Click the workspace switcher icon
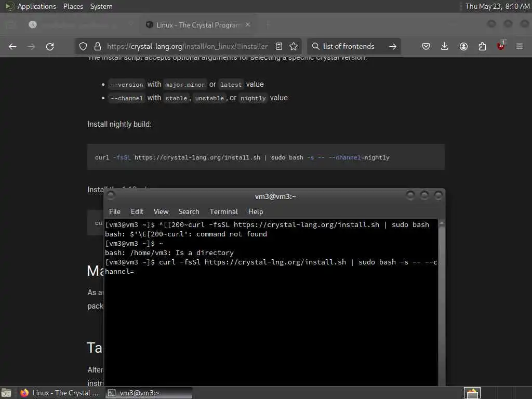 [x=472, y=393]
